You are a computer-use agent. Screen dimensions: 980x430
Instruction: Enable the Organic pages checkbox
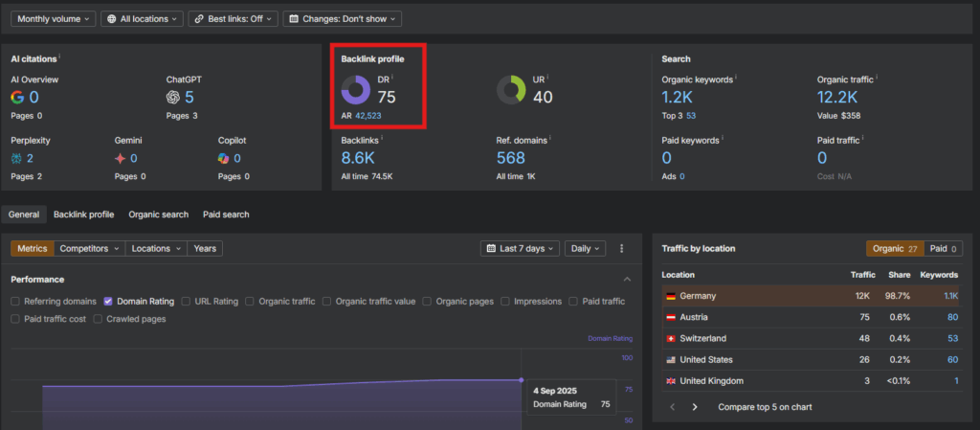click(x=427, y=302)
